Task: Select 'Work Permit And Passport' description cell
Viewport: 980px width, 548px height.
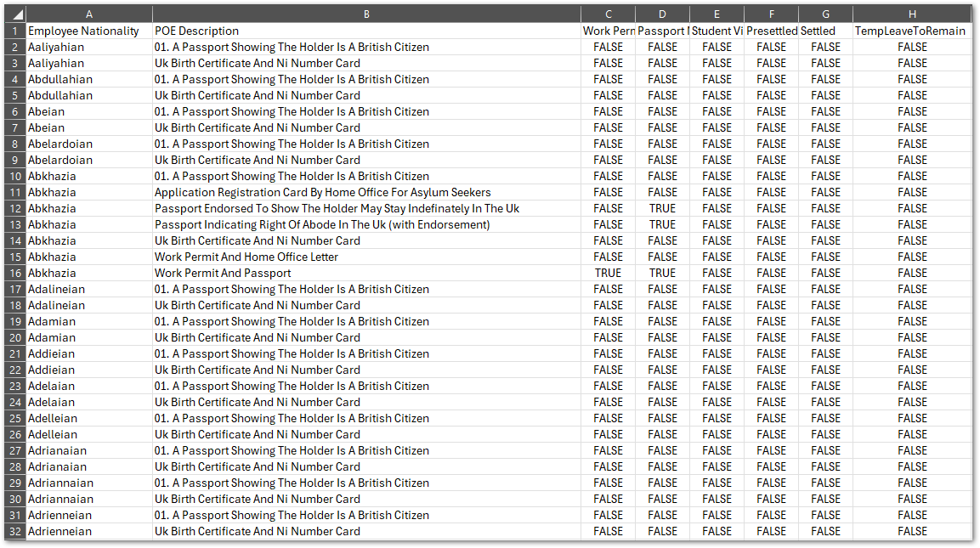Action: [x=223, y=274]
